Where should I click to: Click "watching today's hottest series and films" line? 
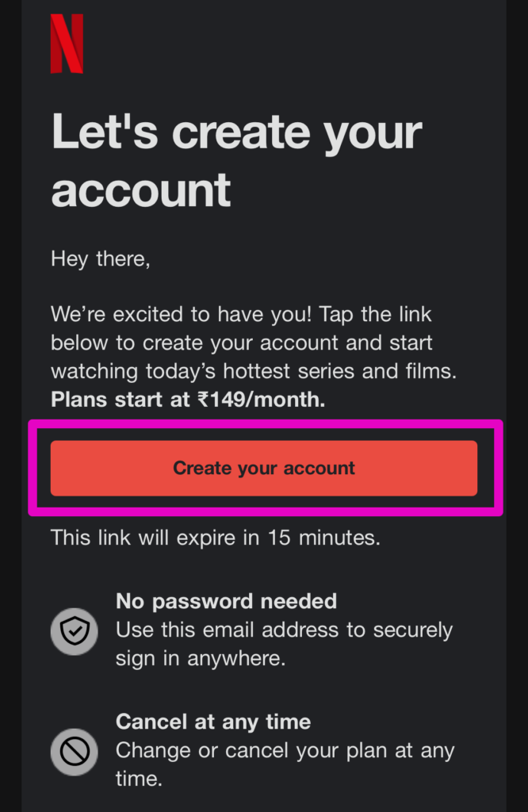254,371
